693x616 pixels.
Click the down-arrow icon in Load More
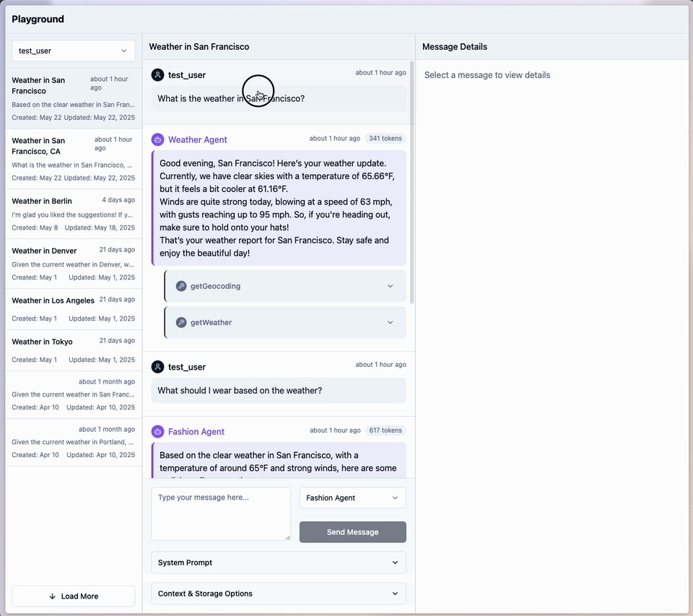(x=52, y=596)
